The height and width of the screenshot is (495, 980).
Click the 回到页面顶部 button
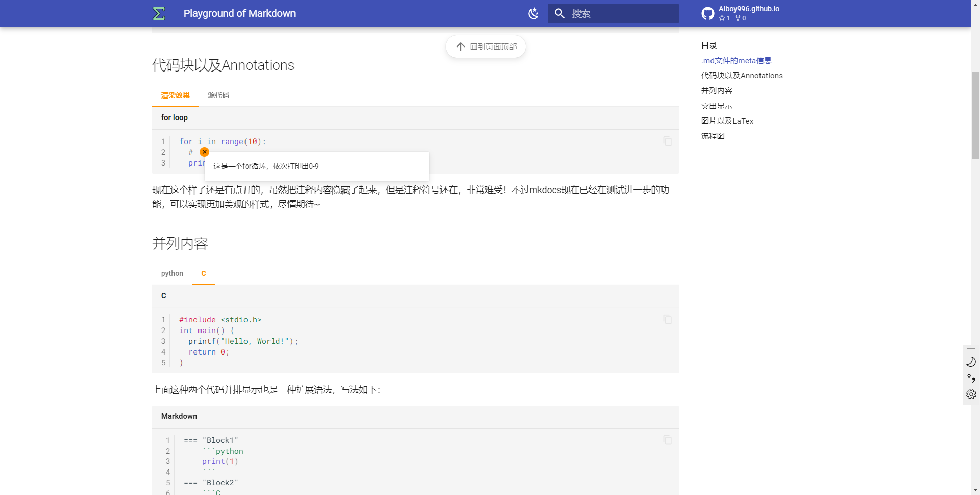pos(486,46)
